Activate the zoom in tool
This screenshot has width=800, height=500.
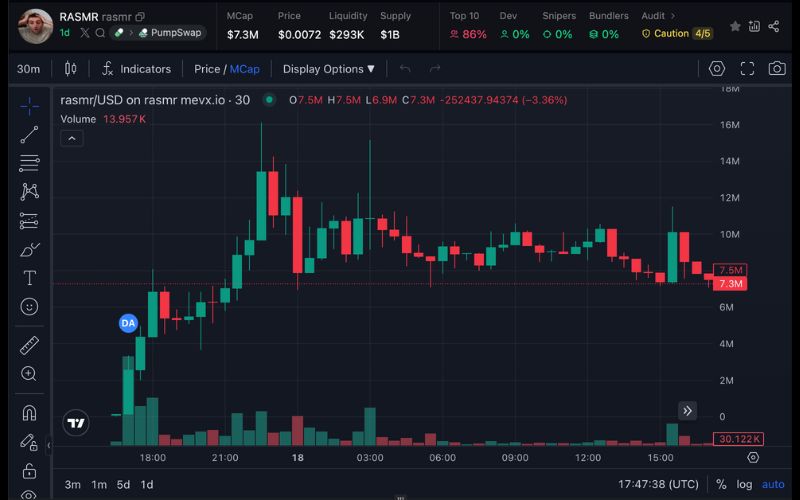(30, 374)
